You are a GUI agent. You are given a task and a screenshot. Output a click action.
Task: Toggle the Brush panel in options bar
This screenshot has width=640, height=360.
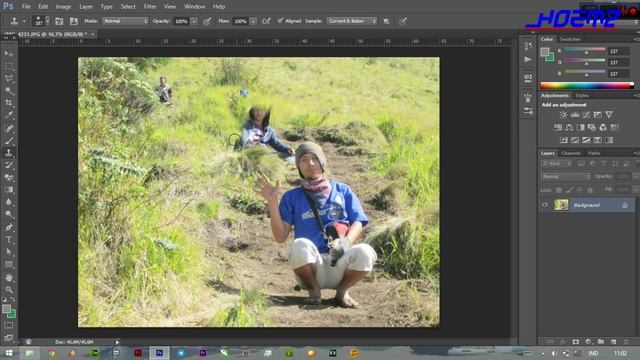coord(59,21)
